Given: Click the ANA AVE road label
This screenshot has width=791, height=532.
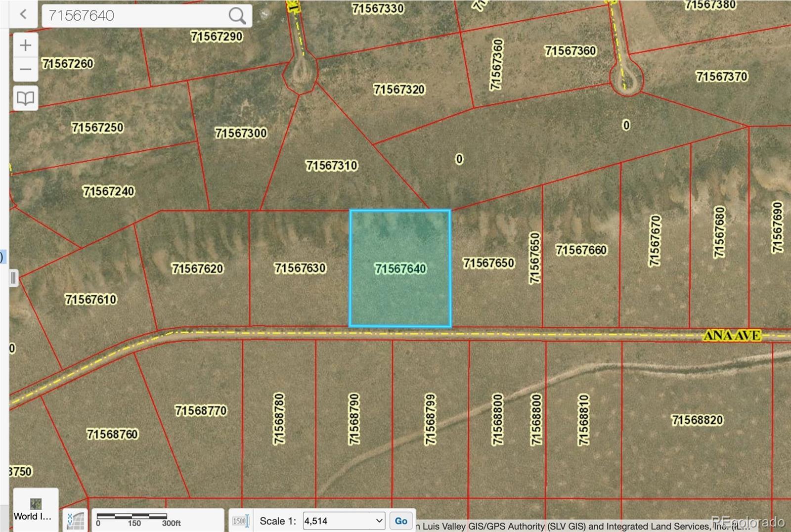Looking at the screenshot, I should click(732, 335).
